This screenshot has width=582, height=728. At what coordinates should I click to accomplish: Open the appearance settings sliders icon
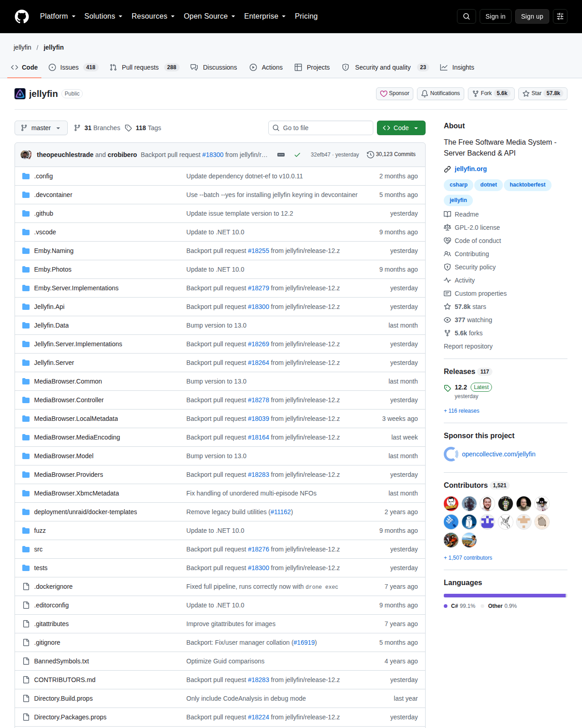tap(560, 16)
